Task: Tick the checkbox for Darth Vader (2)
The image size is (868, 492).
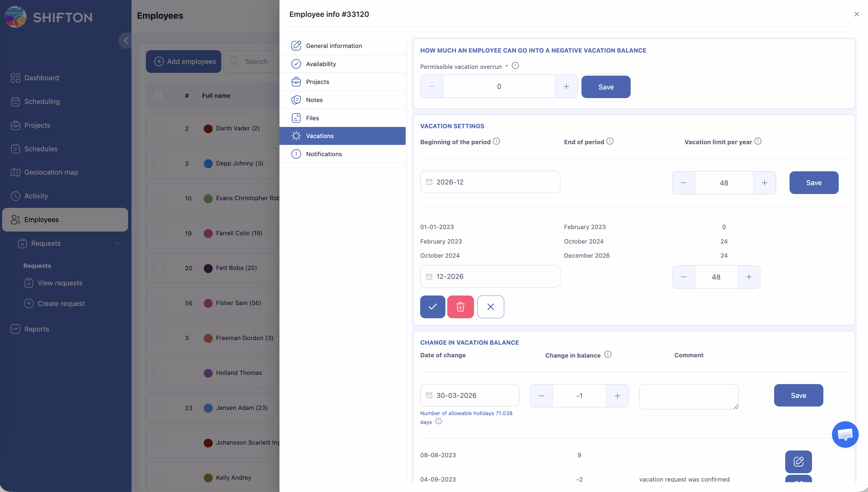Action: tap(158, 129)
